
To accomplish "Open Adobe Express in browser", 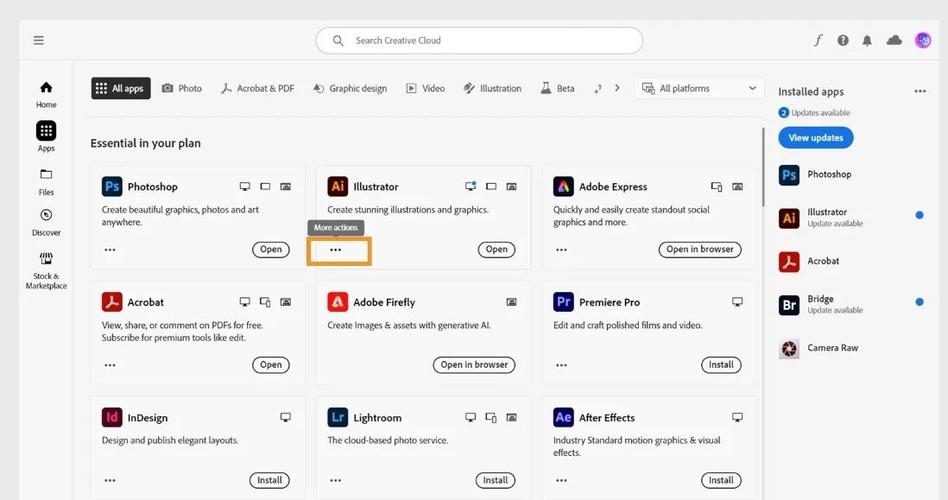I will (699, 249).
